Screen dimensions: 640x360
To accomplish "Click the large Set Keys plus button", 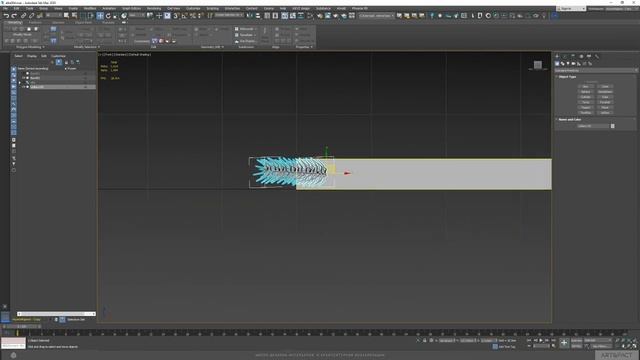I will pos(564,343).
